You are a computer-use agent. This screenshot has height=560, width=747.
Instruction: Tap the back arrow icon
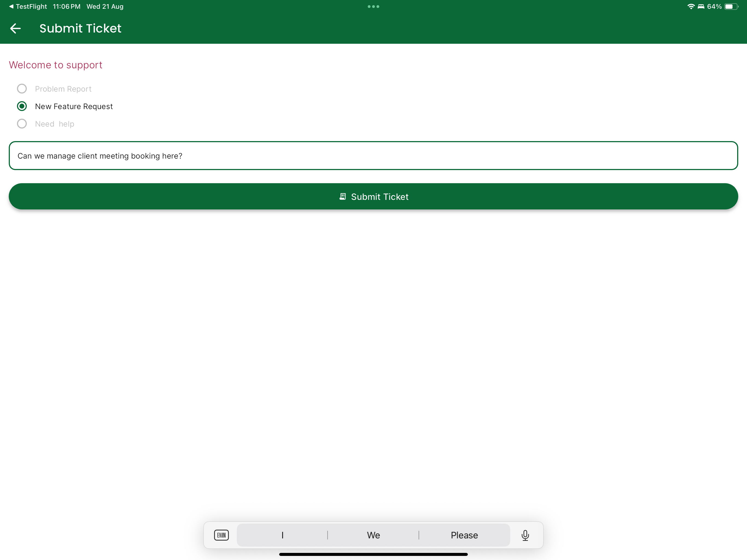click(16, 28)
